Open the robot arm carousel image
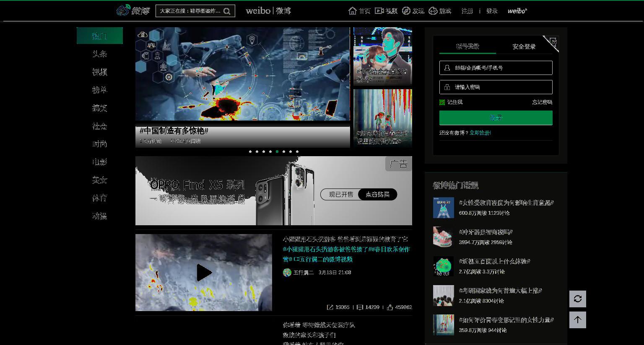The image size is (644, 345). tap(242, 74)
